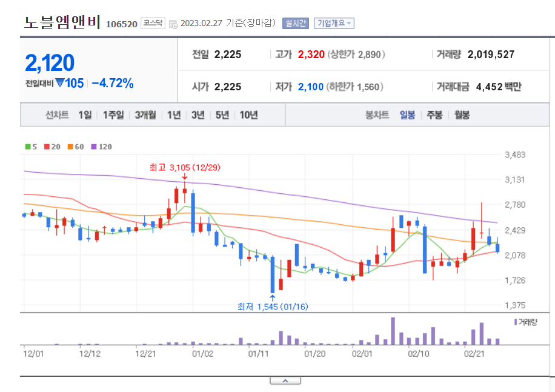Click the red 20-day moving average swatch
The image size is (555, 392).
[x=47, y=147]
